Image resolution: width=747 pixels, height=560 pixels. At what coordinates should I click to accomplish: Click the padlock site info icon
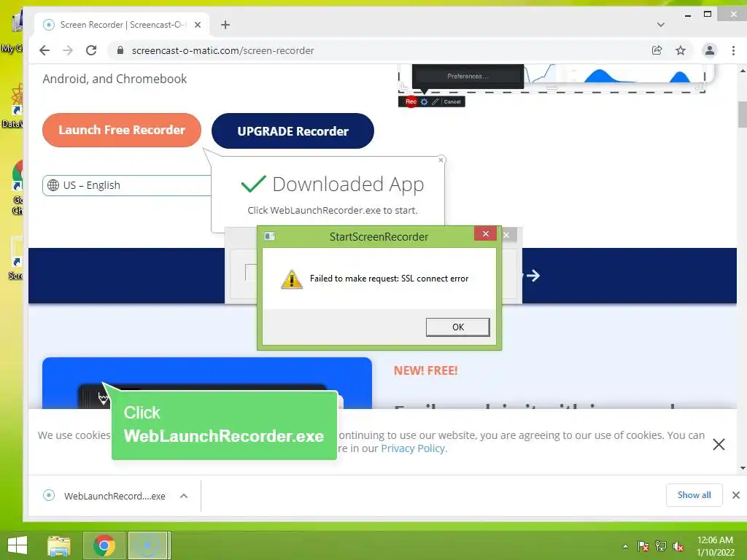click(x=120, y=50)
